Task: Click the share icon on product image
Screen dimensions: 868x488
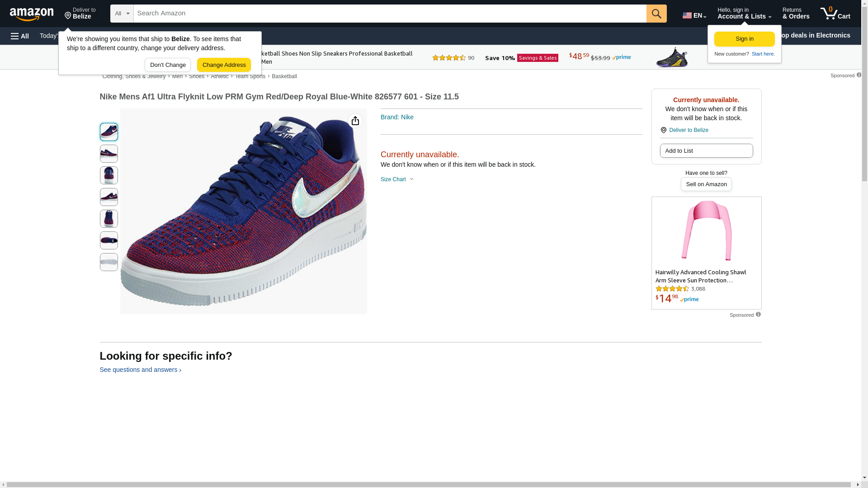Action: [355, 121]
